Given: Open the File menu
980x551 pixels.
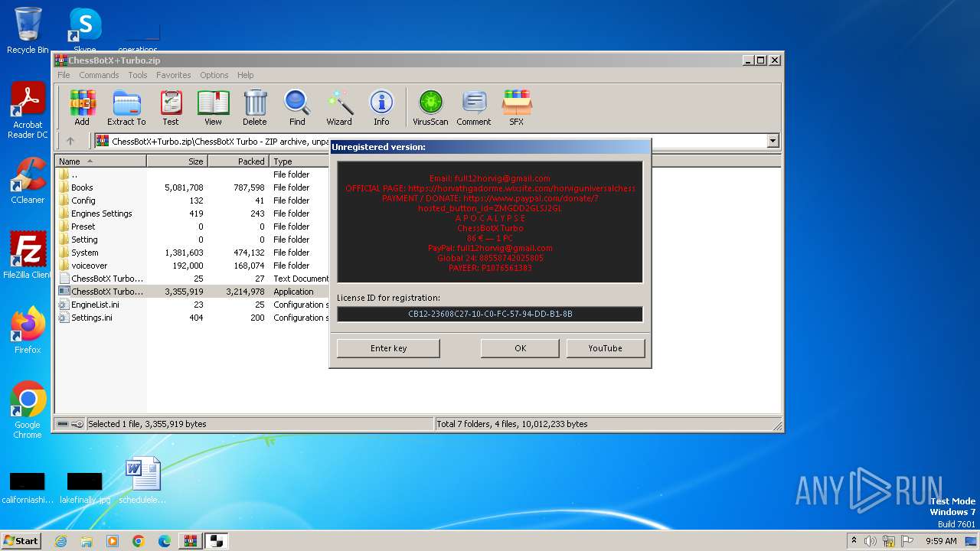Looking at the screenshot, I should point(64,75).
